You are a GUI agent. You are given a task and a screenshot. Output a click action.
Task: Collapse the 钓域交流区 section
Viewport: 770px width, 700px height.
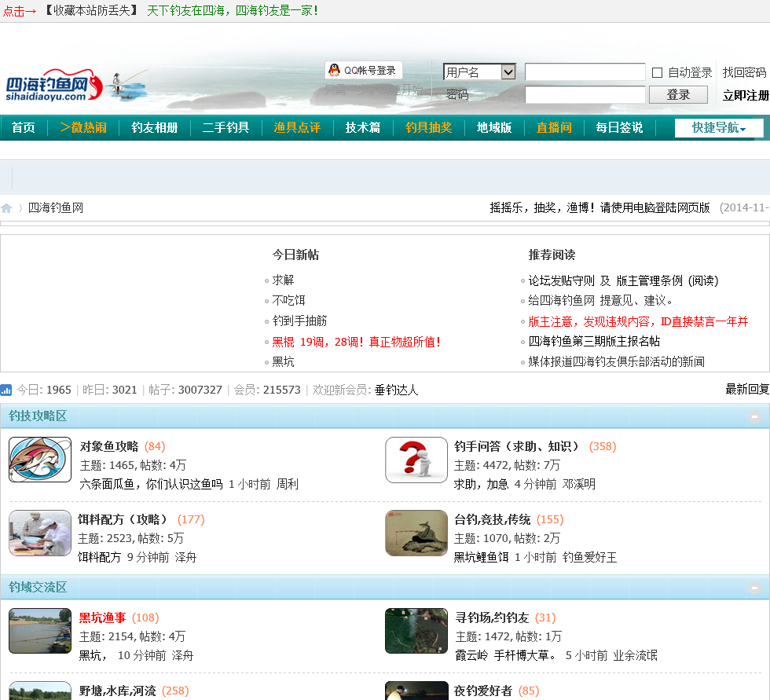[x=755, y=588]
